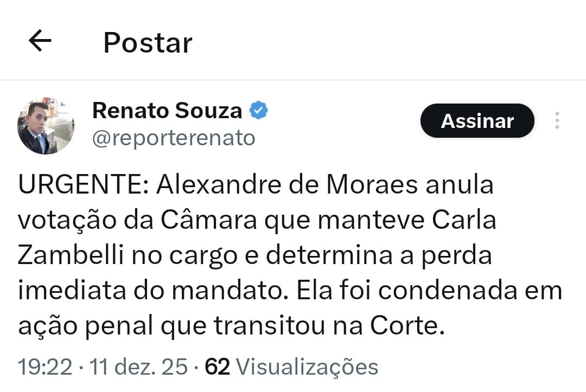The image size is (586, 392).
Task: Open the 62 Visualizações view count
Action: (291, 367)
